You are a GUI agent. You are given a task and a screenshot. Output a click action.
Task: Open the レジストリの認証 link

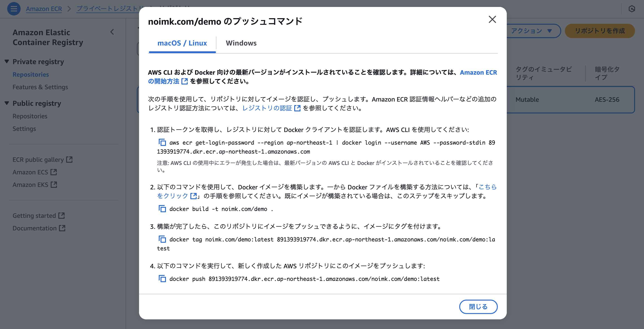pos(271,108)
